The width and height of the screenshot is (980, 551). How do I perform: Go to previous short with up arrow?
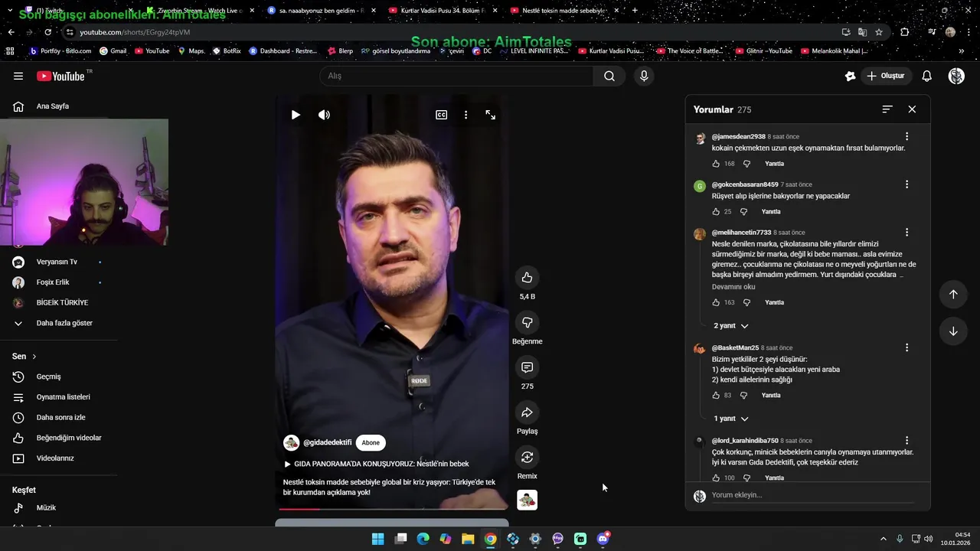(953, 295)
